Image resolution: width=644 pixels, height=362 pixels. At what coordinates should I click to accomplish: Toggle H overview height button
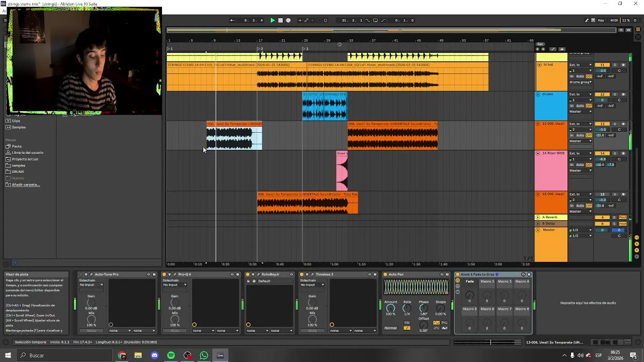click(x=621, y=30)
